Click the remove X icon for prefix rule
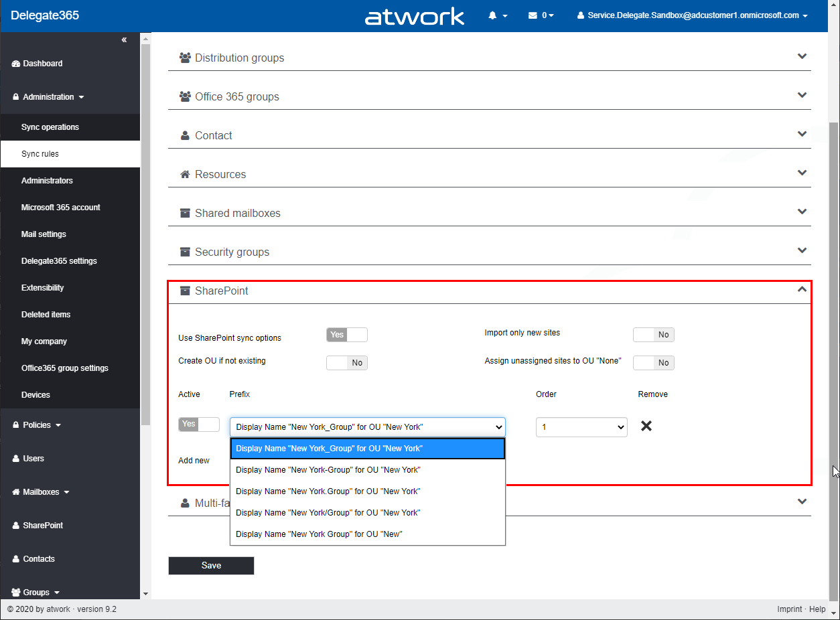The width and height of the screenshot is (840, 620). pyautogui.click(x=646, y=426)
